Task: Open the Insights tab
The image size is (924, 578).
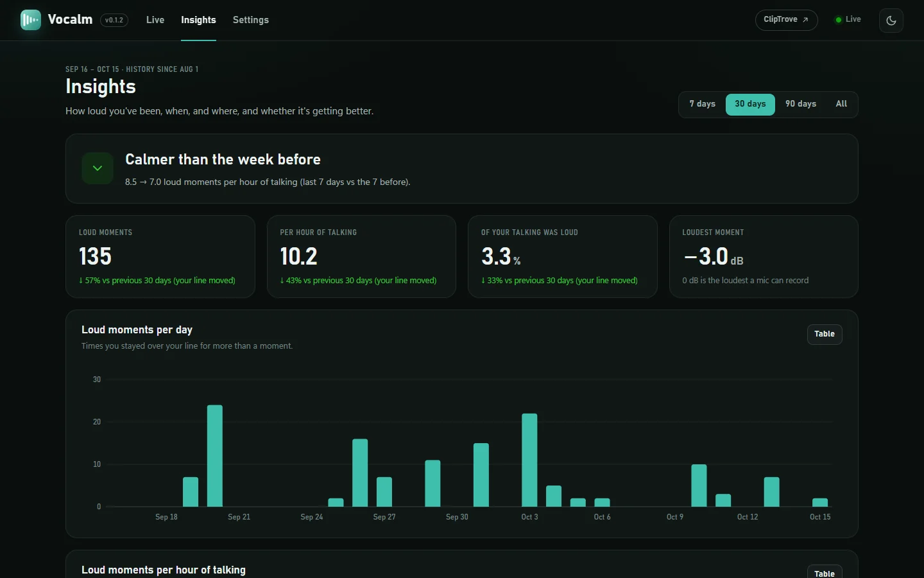Action: pyautogui.click(x=198, y=20)
